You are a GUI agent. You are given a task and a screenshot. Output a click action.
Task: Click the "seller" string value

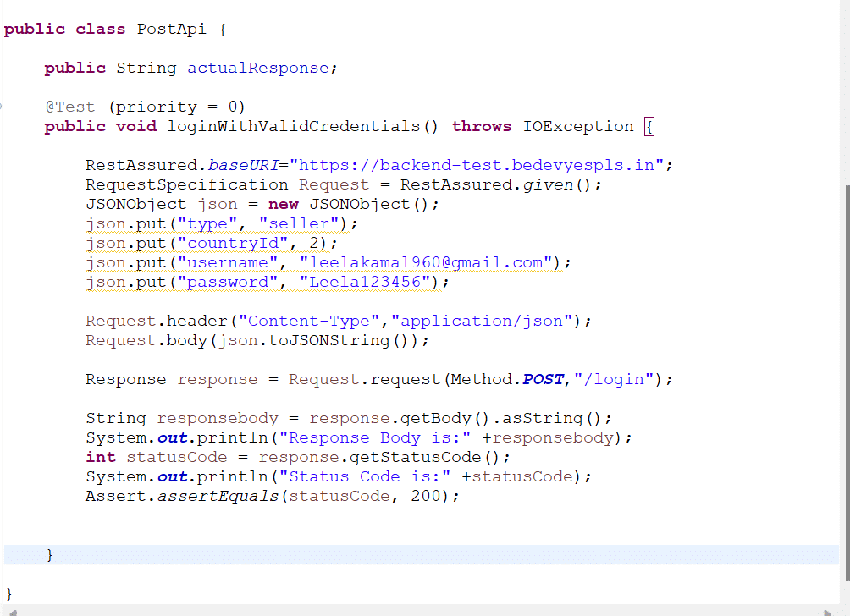(299, 223)
